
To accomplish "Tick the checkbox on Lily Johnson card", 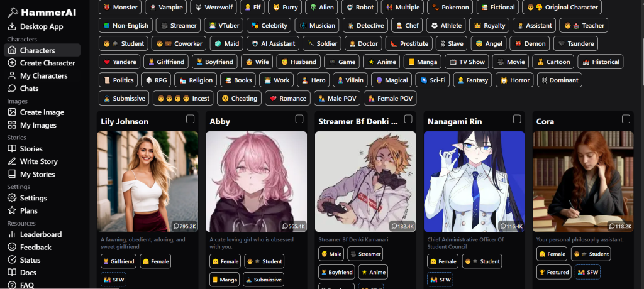I will (x=190, y=119).
